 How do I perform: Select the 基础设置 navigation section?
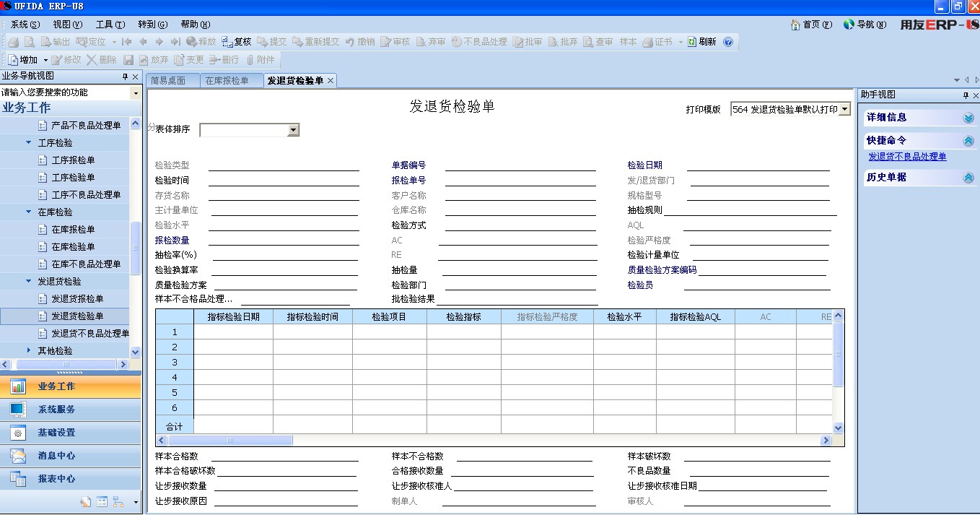(x=71, y=433)
